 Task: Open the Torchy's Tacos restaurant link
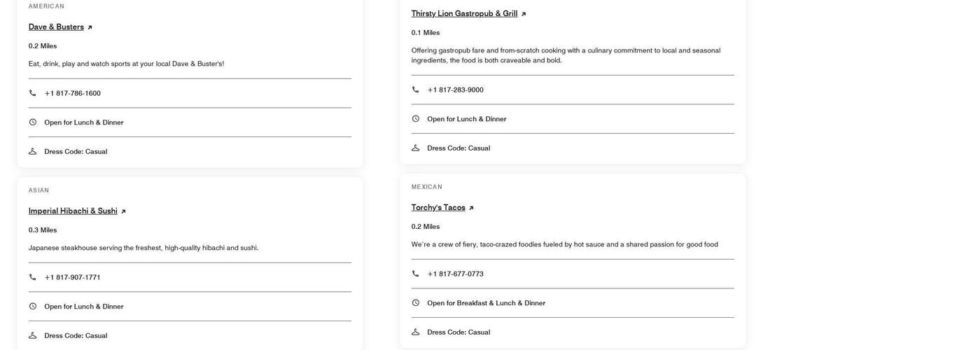438,207
